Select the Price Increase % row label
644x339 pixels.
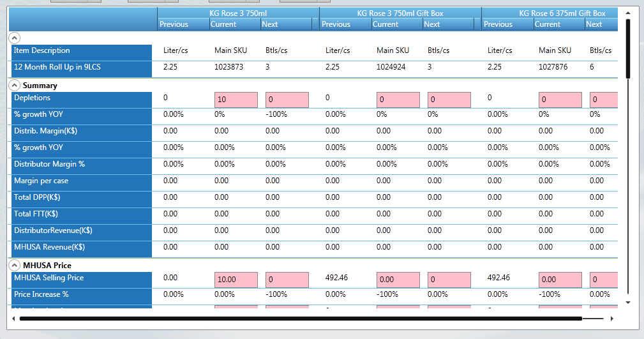pyautogui.click(x=82, y=296)
